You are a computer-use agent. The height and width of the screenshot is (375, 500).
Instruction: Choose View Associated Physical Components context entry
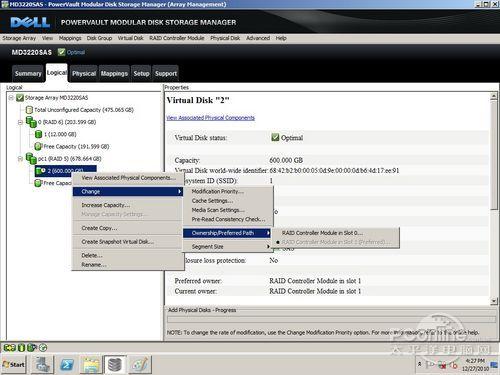128,178
